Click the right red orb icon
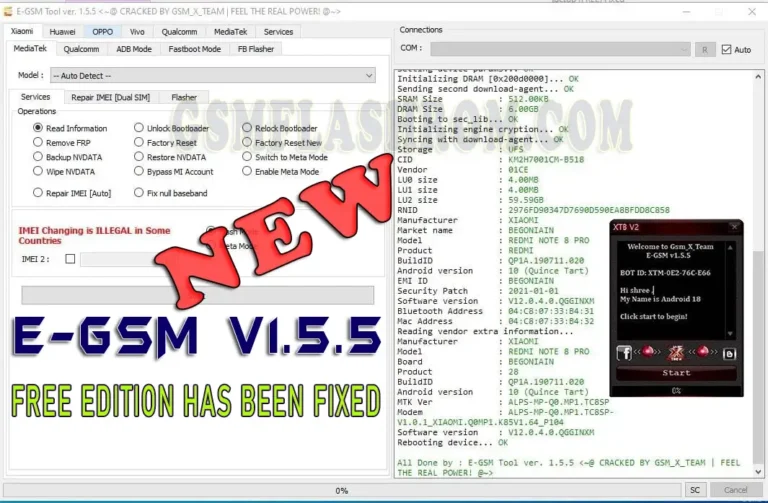 (704, 352)
